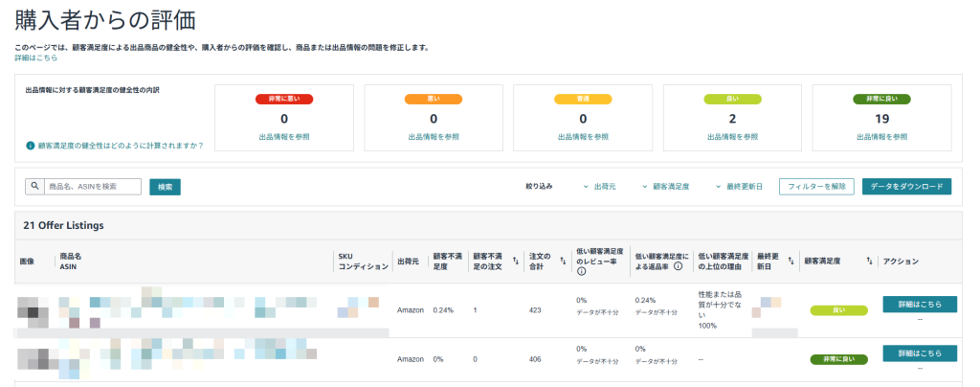
Task: Open 出品情報を参照 under 非常に良い card
Action: [881, 137]
